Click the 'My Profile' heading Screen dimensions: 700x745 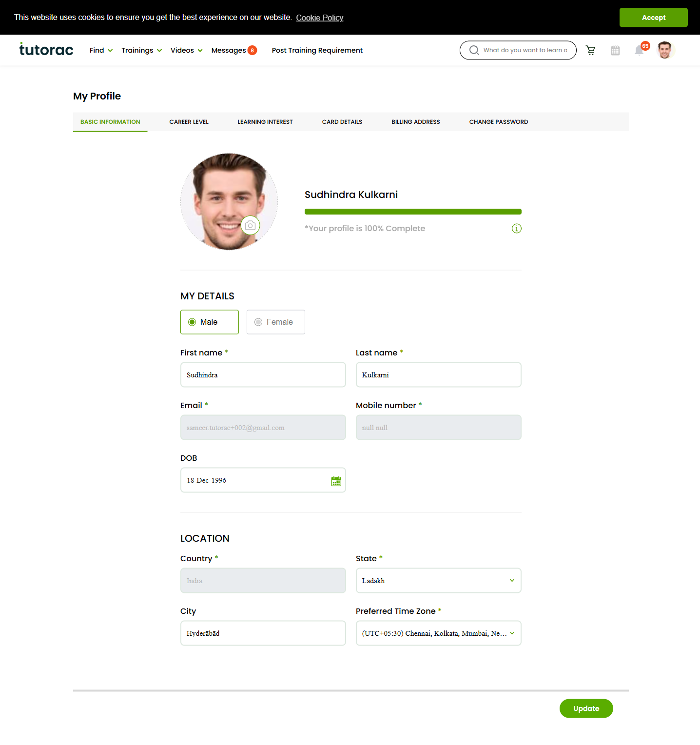tap(97, 96)
